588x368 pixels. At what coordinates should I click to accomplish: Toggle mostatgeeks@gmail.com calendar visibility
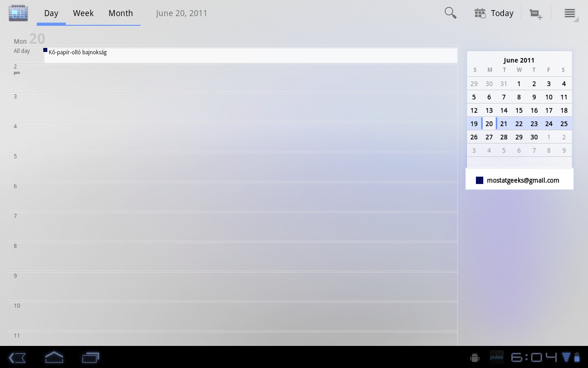523,180
